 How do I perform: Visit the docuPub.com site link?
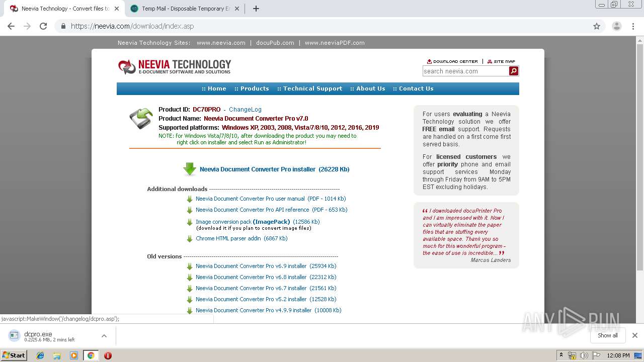(275, 43)
